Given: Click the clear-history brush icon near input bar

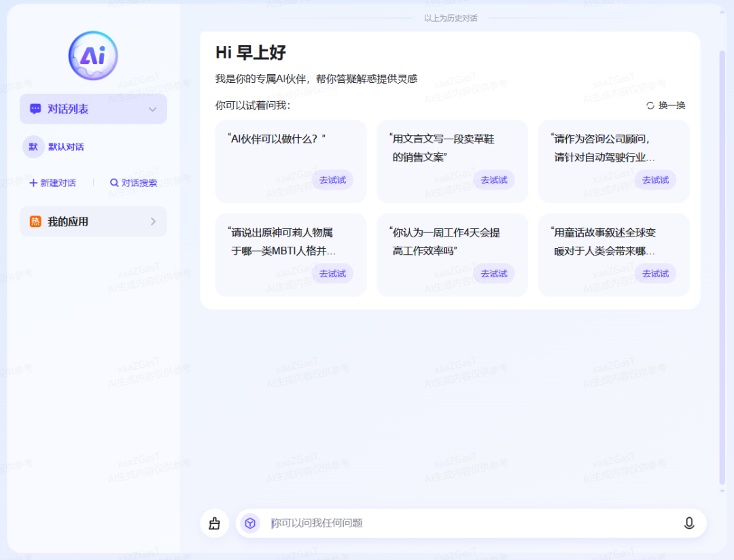Looking at the screenshot, I should pyautogui.click(x=214, y=523).
